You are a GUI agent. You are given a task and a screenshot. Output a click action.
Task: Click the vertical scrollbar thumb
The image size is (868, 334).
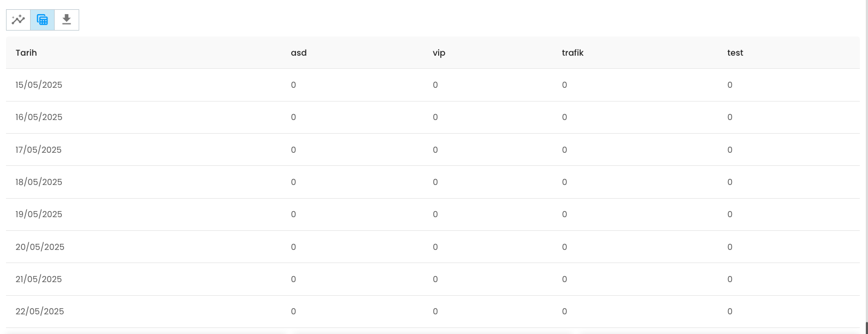[x=866, y=327]
